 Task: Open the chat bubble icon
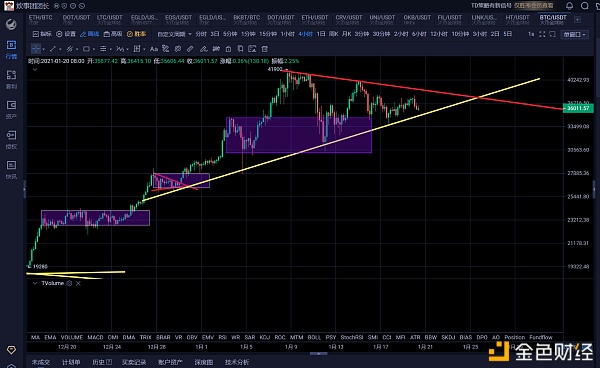coord(584,6)
